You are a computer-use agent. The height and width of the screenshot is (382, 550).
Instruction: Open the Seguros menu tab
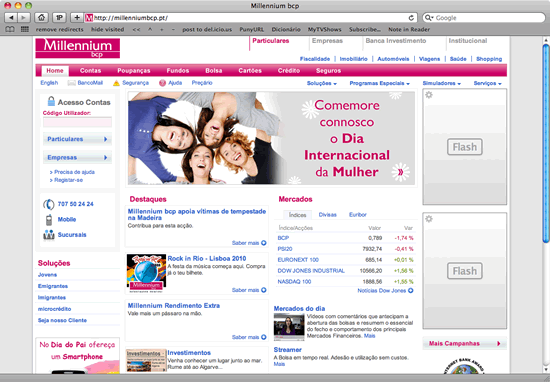point(328,71)
